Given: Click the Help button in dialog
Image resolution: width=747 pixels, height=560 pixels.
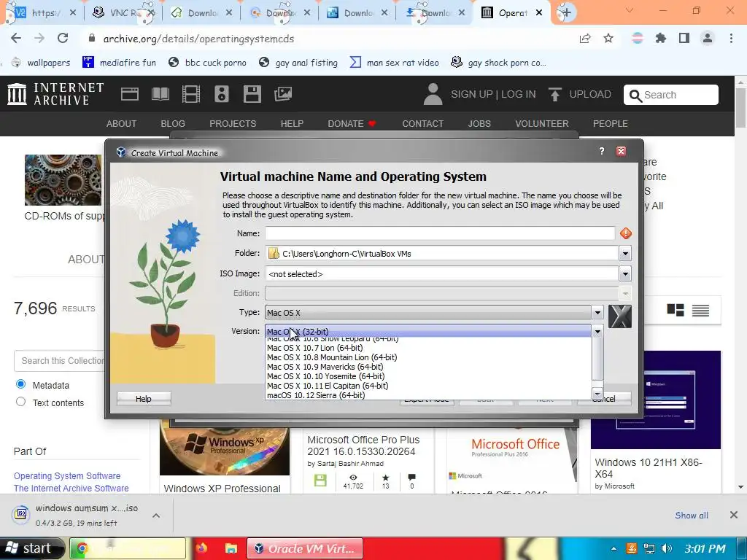Looking at the screenshot, I should click(144, 399).
